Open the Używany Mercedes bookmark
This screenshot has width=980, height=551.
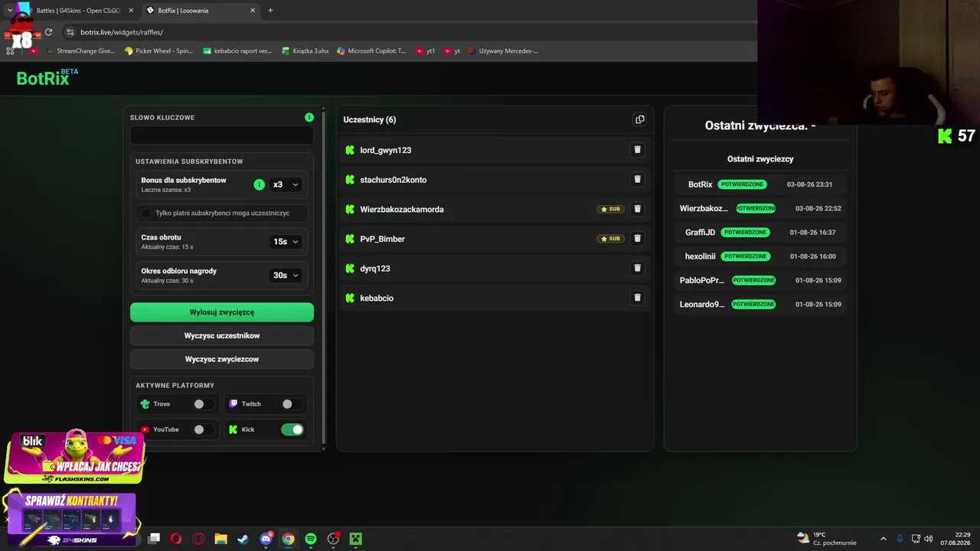(x=503, y=51)
